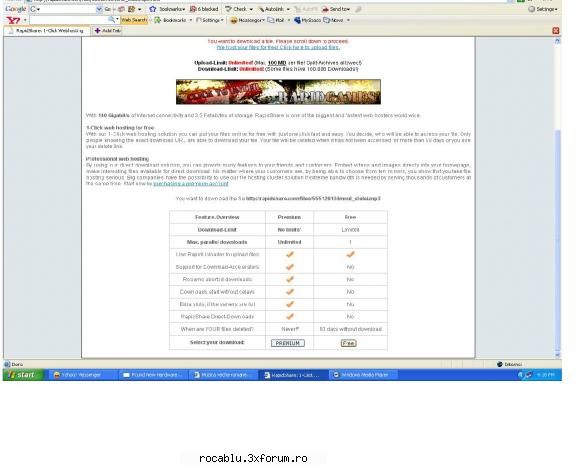This screenshot has height=465, width=581.
Task: Open MySpace from the Yahoo toolbar
Action: [x=308, y=20]
